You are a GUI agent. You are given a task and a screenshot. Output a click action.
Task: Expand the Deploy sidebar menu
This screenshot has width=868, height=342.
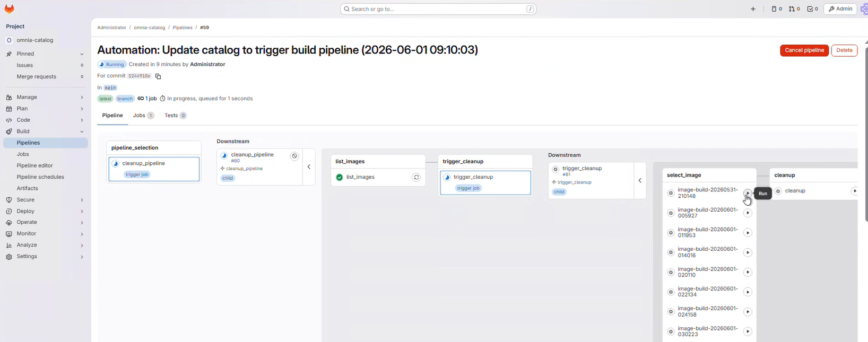coord(82,211)
